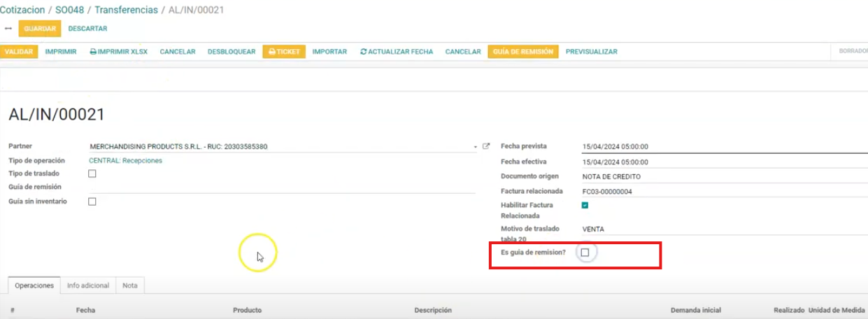Click the small icon left of GUARDAR

[8, 29]
